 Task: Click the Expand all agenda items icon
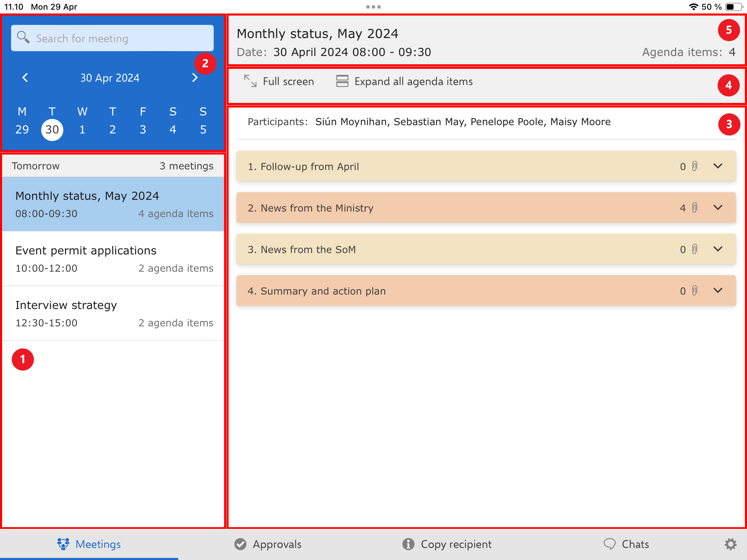coord(342,81)
